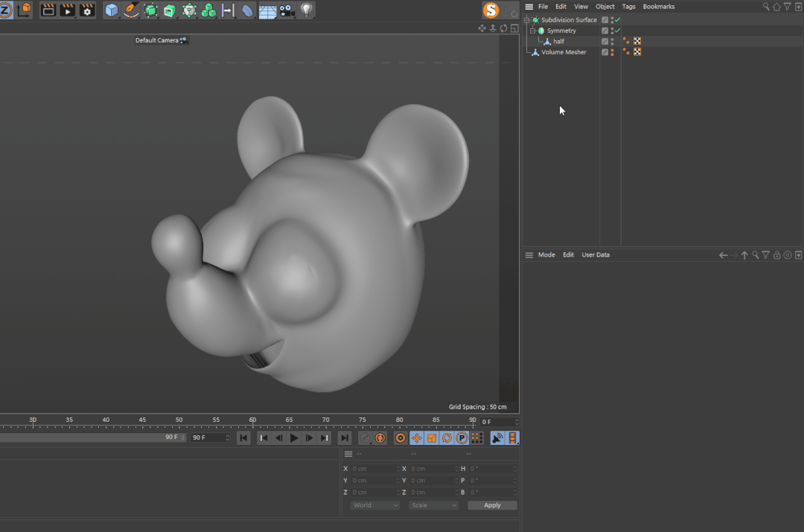Open the Scale mode dropdown

(x=433, y=505)
